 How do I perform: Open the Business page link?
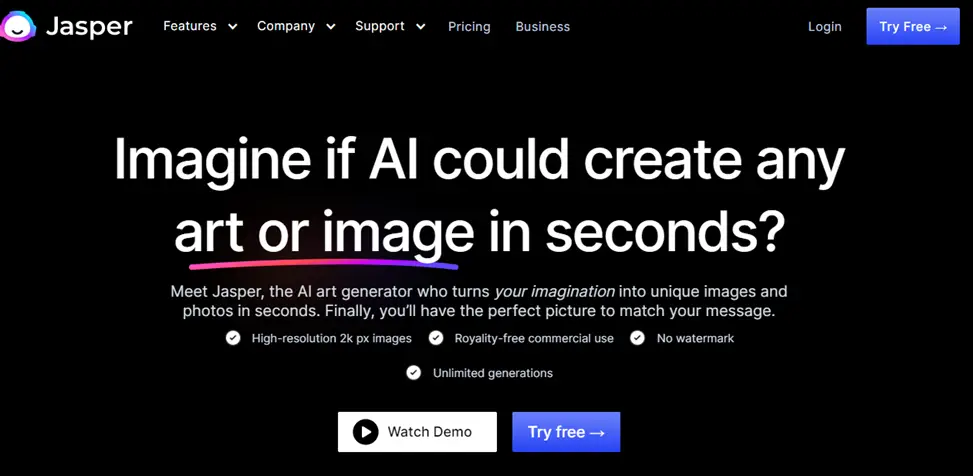pyautogui.click(x=543, y=27)
